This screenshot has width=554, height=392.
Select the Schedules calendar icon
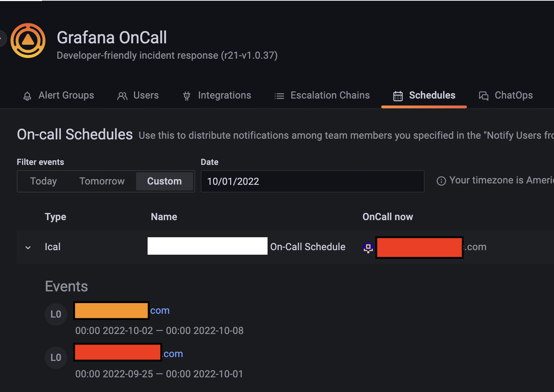(x=398, y=95)
